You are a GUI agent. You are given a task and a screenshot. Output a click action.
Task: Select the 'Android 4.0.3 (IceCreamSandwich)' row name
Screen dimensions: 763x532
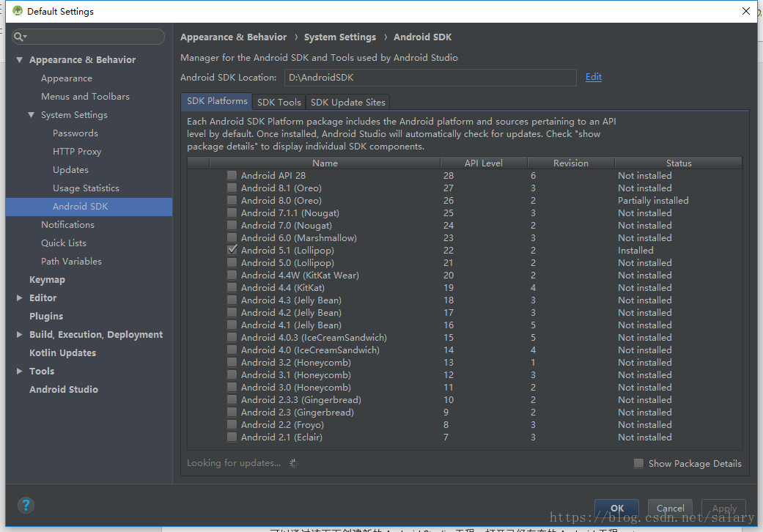(314, 338)
